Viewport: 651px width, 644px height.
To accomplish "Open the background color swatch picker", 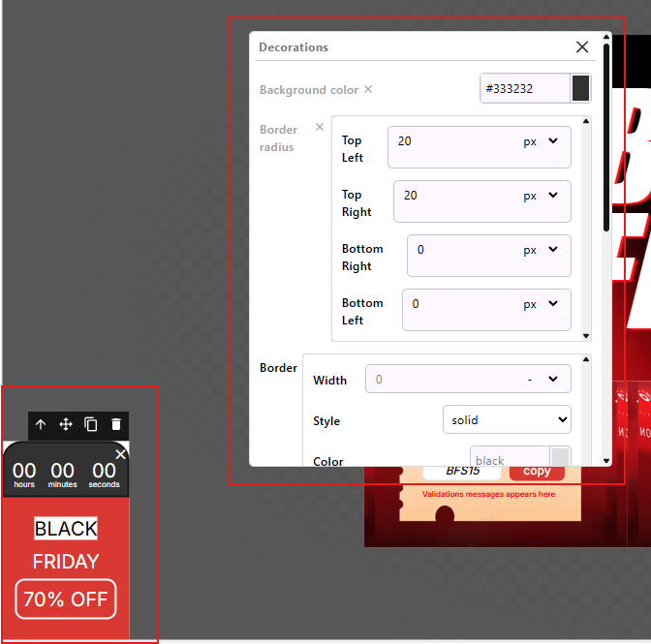I will tap(580, 88).
